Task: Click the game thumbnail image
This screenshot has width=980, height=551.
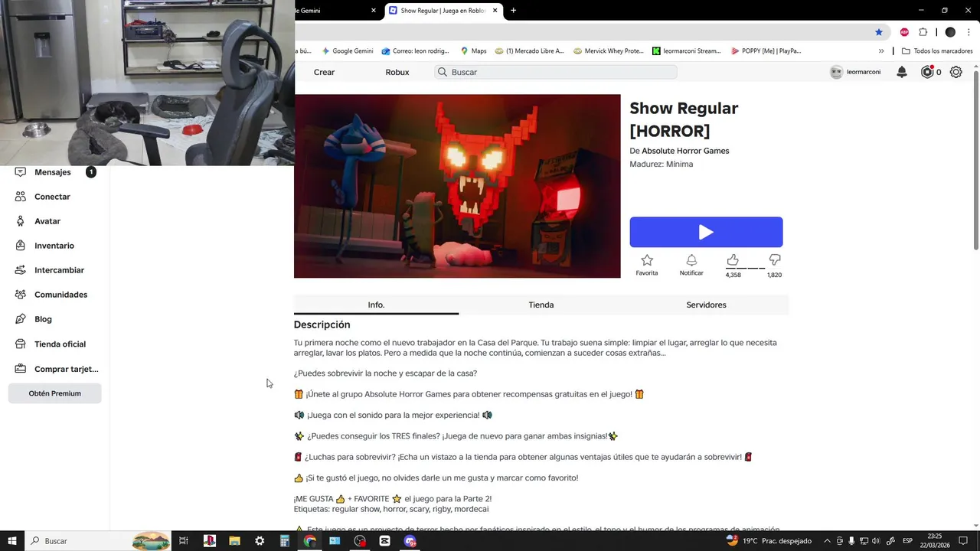Action: pyautogui.click(x=457, y=186)
